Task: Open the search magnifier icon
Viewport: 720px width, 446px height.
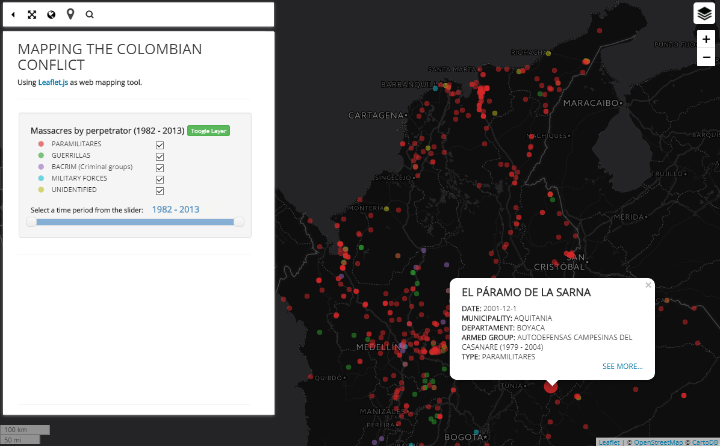Action: click(90, 15)
